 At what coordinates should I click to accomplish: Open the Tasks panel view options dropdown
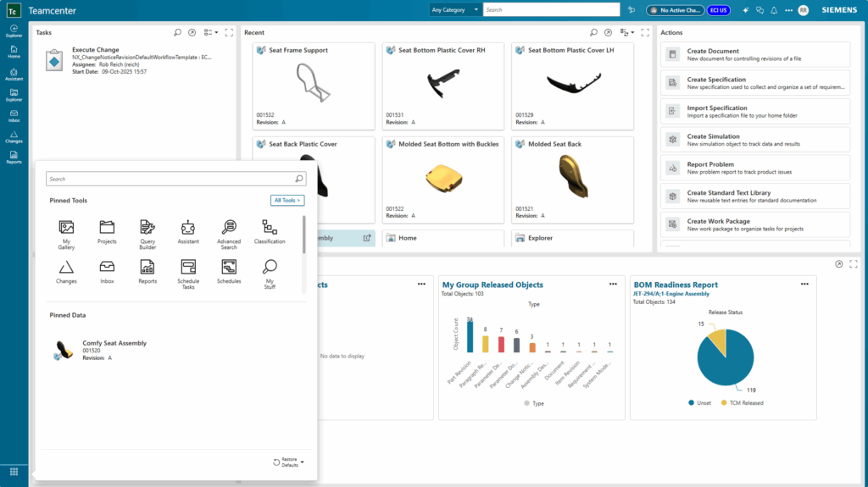click(210, 32)
